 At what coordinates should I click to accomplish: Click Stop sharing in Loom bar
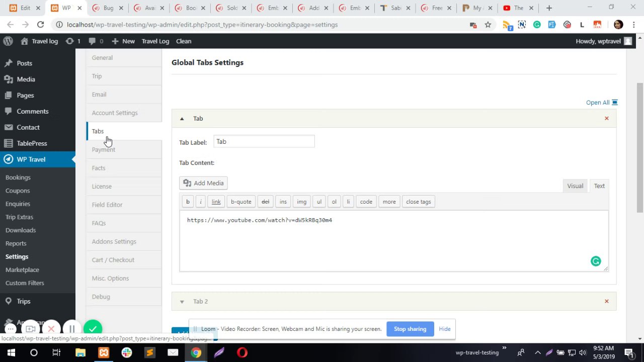[410, 329]
